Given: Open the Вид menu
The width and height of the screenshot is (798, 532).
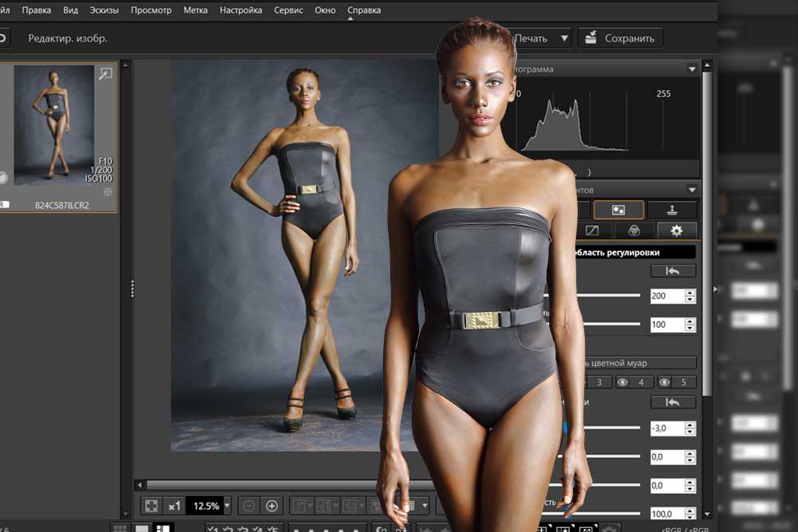Looking at the screenshot, I should 70,10.
